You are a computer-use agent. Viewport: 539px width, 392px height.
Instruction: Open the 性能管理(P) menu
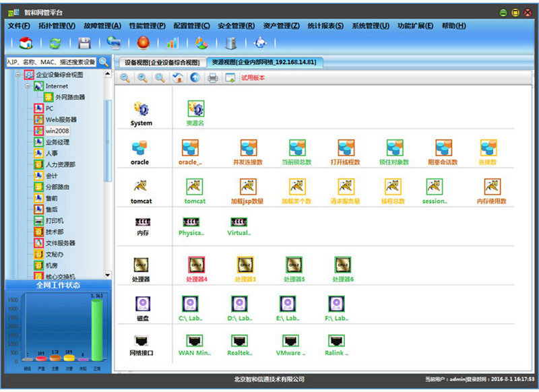pos(148,26)
